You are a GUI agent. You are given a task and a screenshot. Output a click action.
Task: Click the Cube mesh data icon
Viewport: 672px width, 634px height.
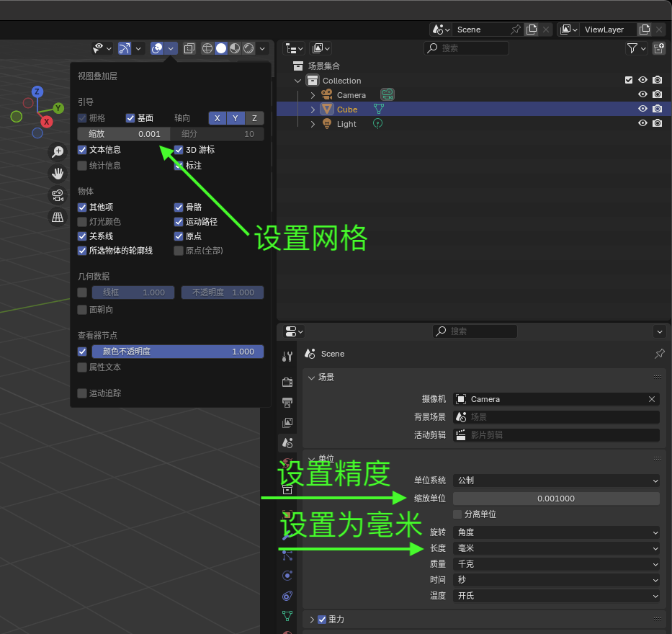[x=378, y=109]
